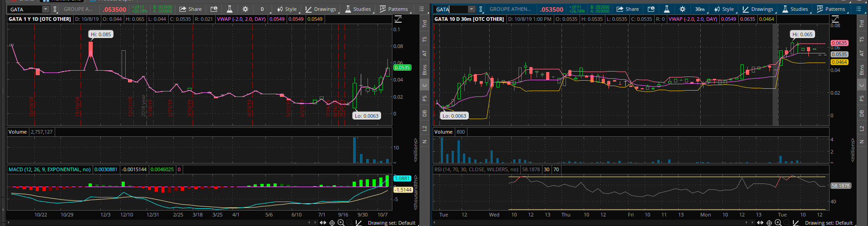Click the news info icon in right chart toolbar
Viewport: 868px width, 226px height.
pyautogui.click(x=651, y=9)
